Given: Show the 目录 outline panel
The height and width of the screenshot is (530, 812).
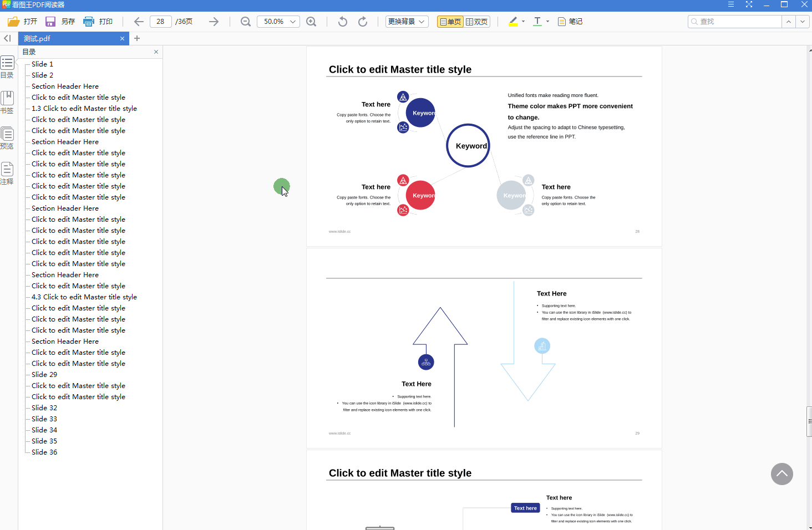Looking at the screenshot, I should pos(7,67).
